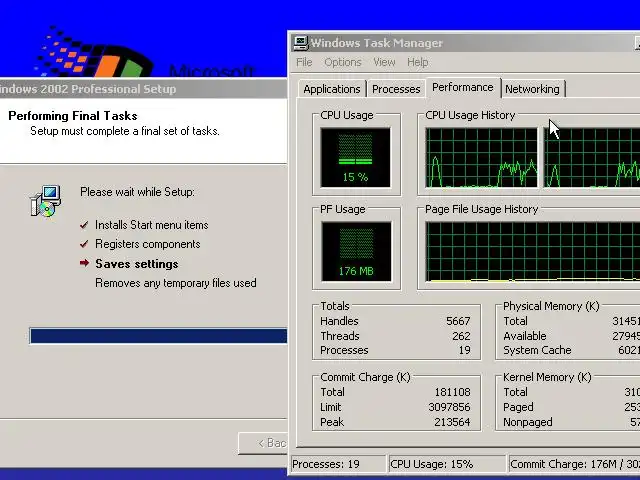Open the Options menu in Task Manager
640x480 pixels.
pos(343,62)
